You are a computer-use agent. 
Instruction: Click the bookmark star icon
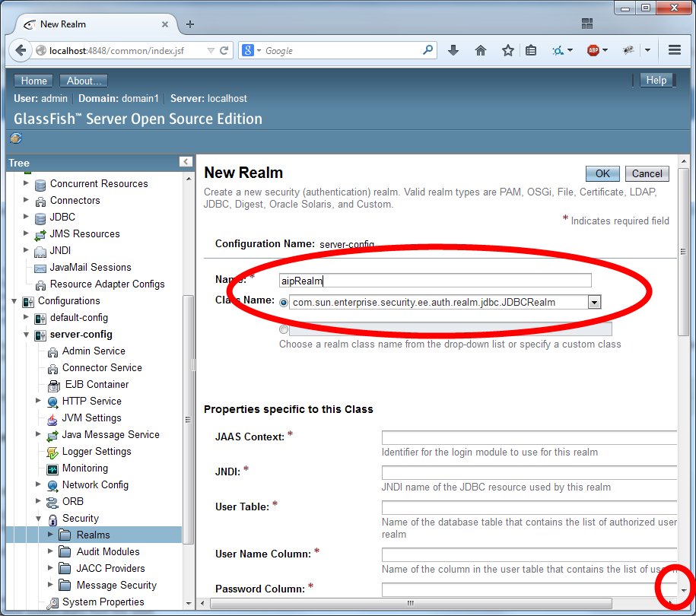(507, 51)
